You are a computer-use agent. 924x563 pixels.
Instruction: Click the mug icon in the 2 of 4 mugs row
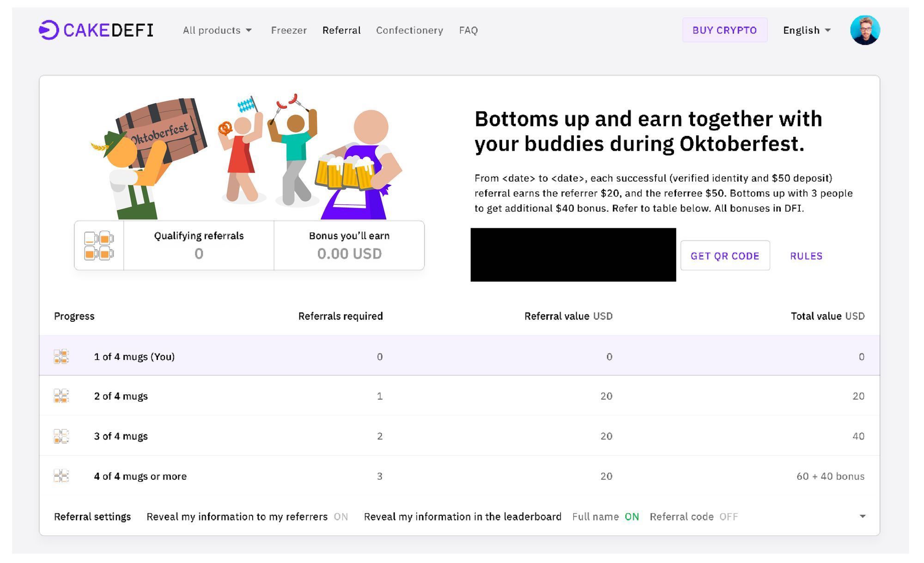(x=61, y=396)
